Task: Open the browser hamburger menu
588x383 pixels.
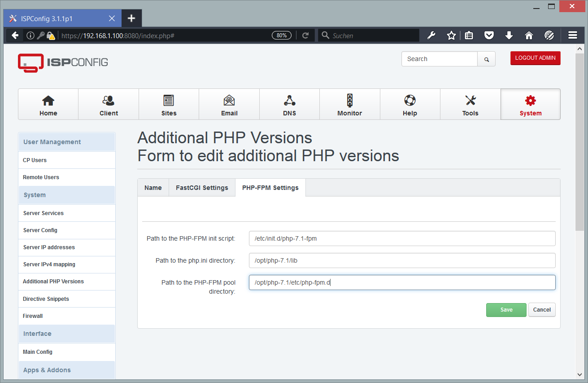Action: tap(572, 35)
